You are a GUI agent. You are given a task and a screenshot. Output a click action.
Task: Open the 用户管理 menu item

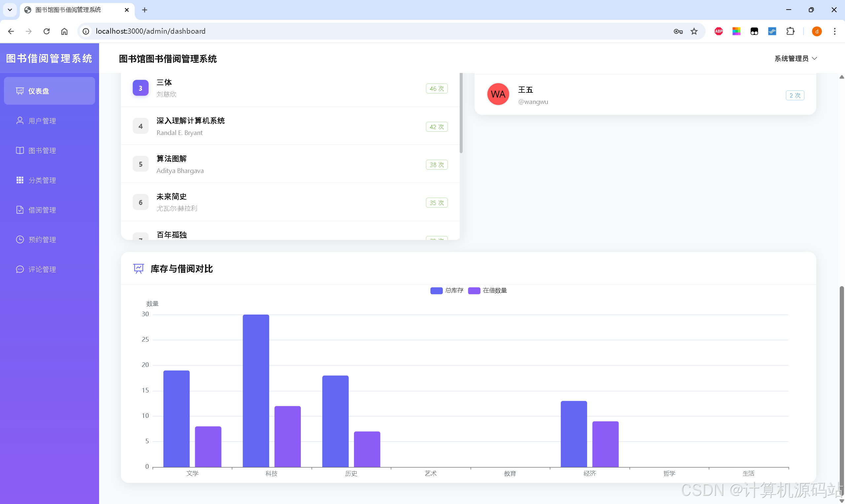tap(42, 121)
